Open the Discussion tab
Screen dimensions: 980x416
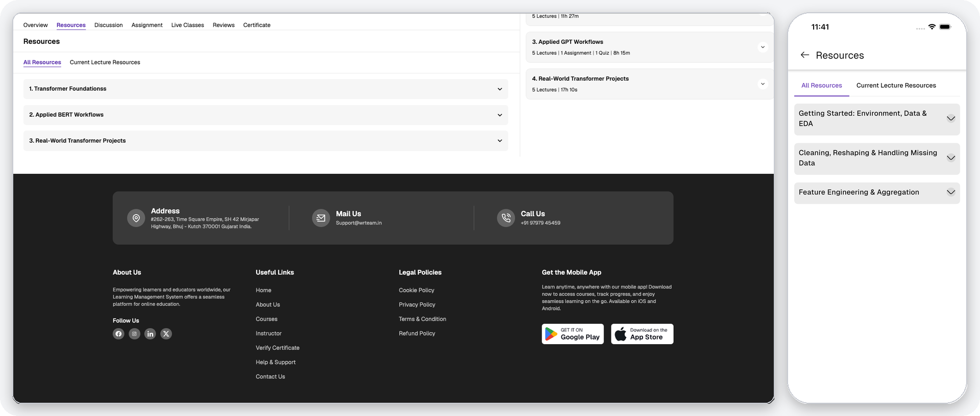point(109,25)
